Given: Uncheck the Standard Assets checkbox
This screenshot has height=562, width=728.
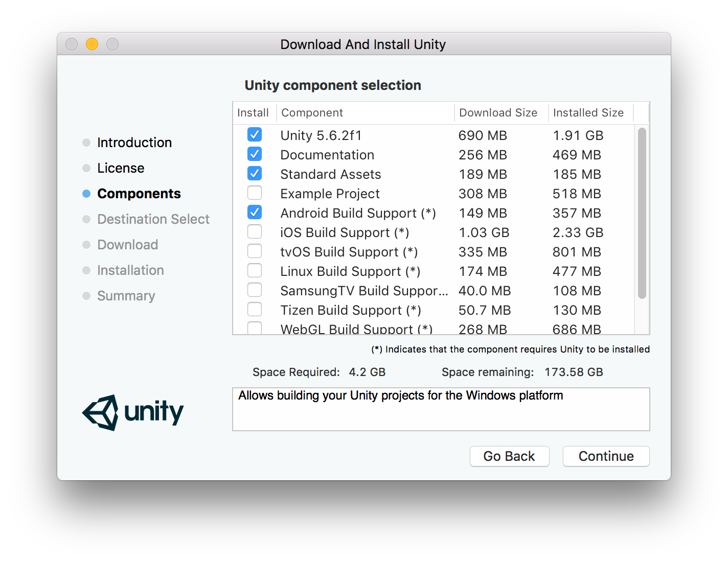Looking at the screenshot, I should click(255, 174).
